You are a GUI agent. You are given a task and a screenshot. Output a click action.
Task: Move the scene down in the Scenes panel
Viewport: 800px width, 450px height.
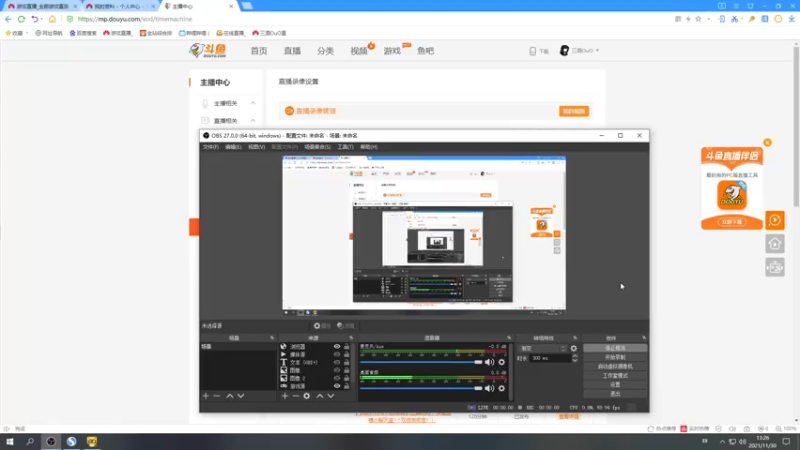click(241, 396)
